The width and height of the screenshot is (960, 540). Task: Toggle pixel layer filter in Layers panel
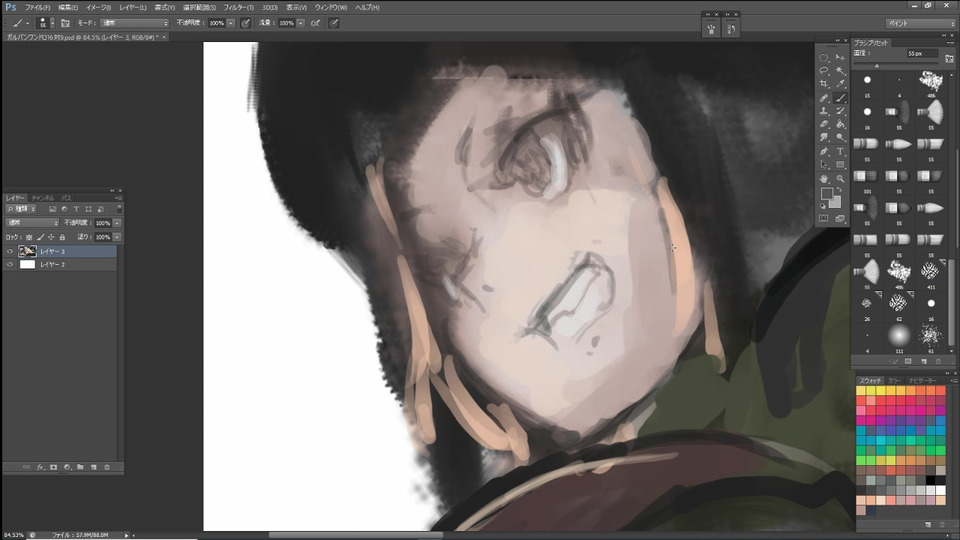click(53, 209)
